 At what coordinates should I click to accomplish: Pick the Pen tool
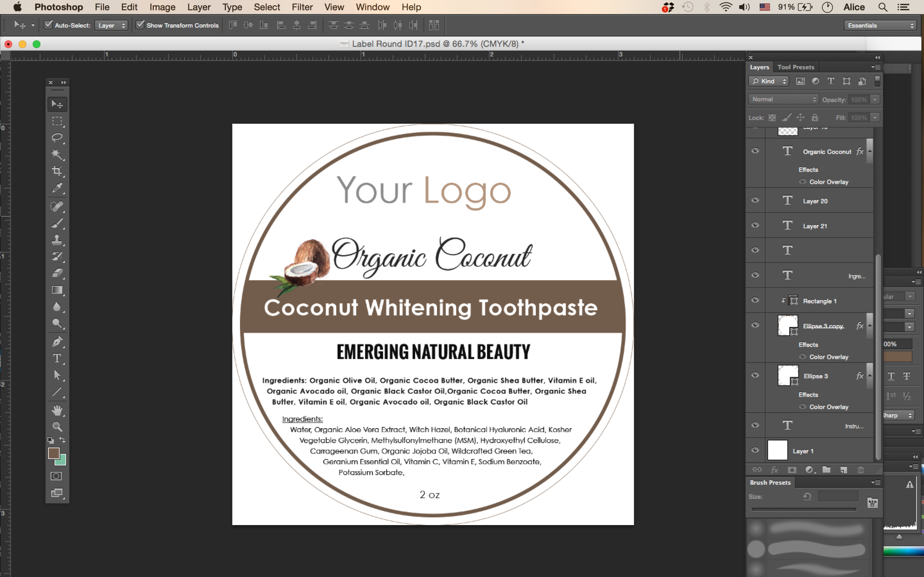[x=57, y=342]
